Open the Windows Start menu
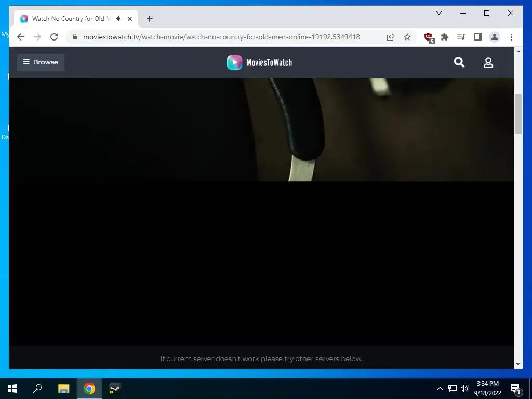This screenshot has width=532, height=399. coord(12,389)
